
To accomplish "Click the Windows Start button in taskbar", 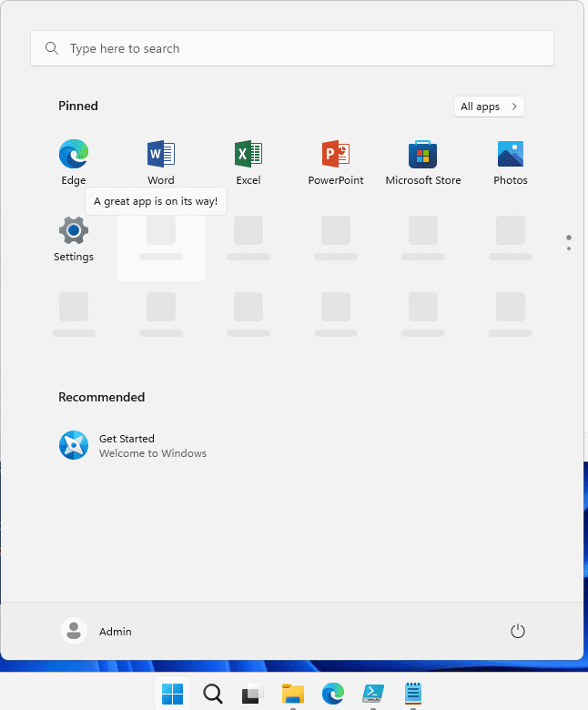I will coord(172,694).
